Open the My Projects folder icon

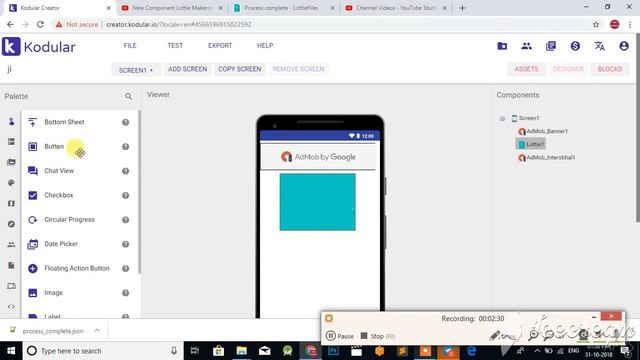[x=502, y=46]
